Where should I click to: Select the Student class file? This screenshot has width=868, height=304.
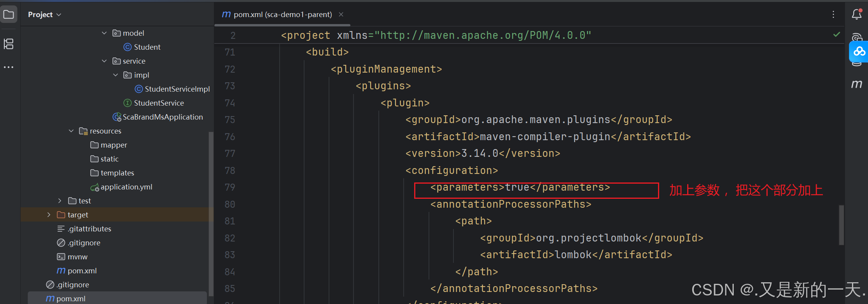coord(147,47)
